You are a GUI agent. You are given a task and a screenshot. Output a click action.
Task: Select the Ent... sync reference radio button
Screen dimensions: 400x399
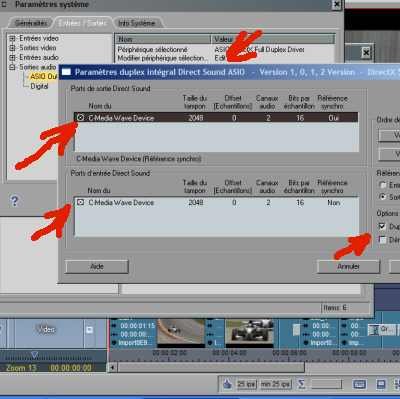(383, 184)
